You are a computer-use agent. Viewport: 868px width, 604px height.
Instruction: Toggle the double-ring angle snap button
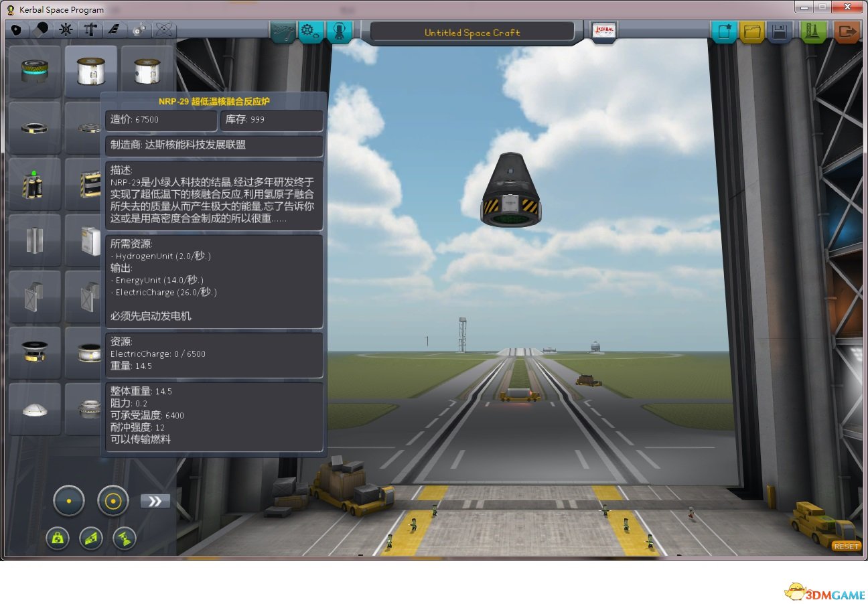pyautogui.click(x=113, y=501)
